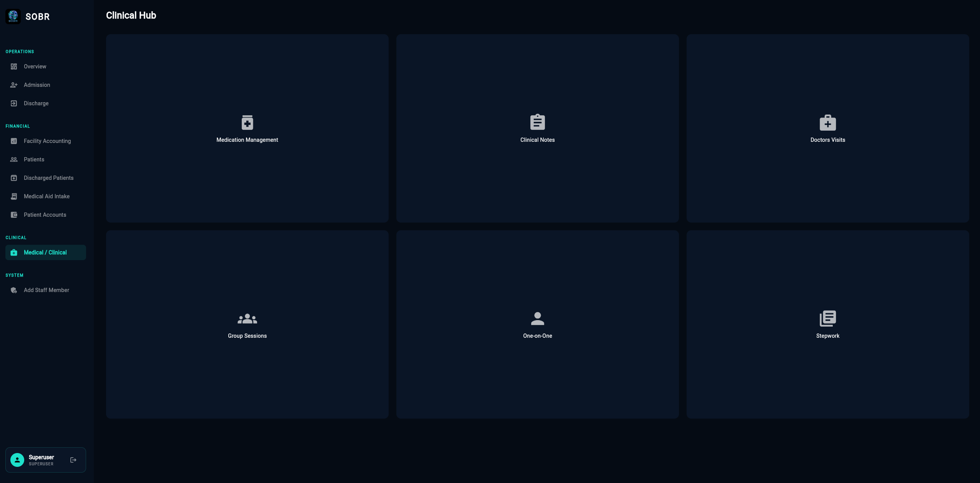Open the One-on-One card label
980x483 pixels.
pyautogui.click(x=537, y=336)
